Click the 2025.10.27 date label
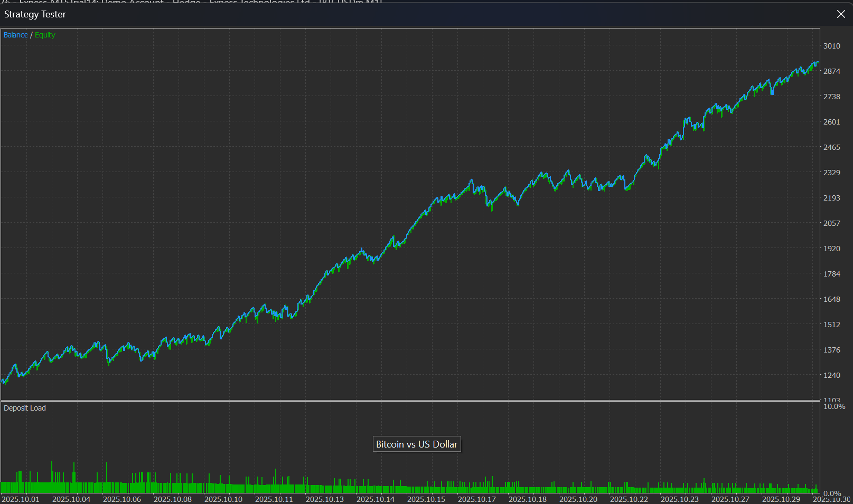 (730, 499)
